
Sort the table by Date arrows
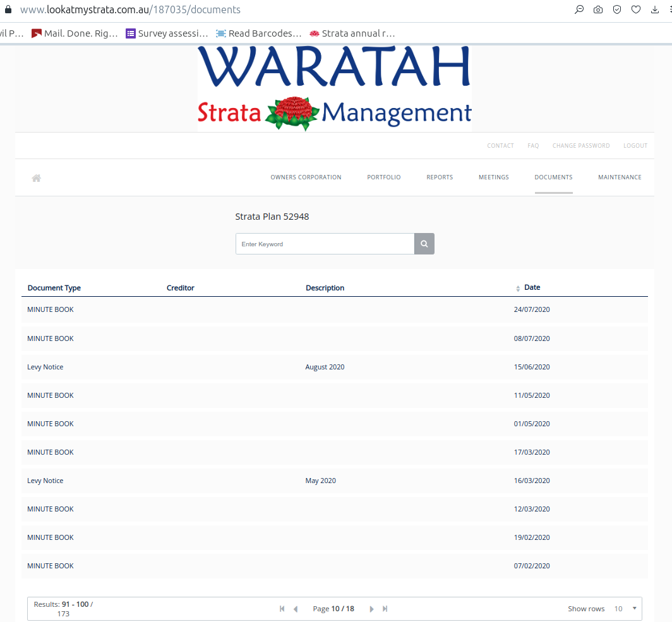tap(518, 289)
